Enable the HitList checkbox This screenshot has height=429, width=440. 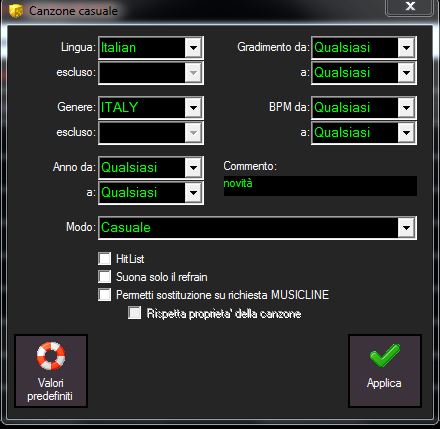(105, 258)
